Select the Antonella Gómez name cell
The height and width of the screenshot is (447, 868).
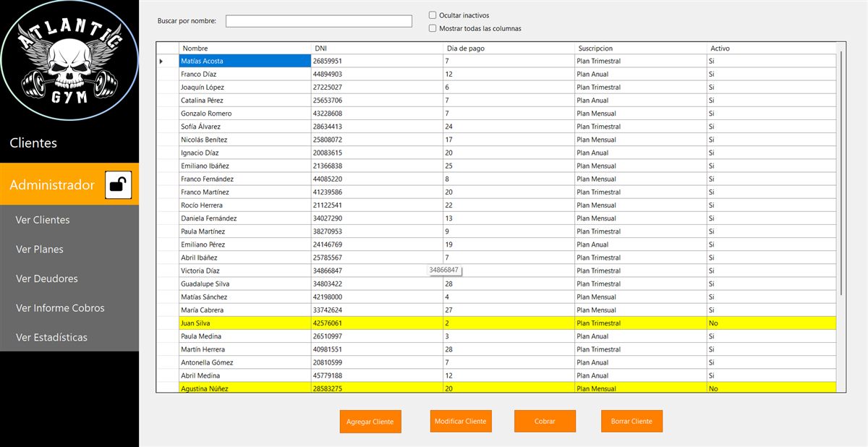pyautogui.click(x=244, y=362)
